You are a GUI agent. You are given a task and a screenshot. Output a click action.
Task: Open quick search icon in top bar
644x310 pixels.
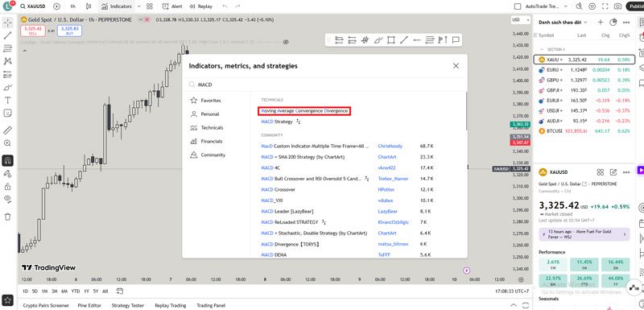point(579,6)
